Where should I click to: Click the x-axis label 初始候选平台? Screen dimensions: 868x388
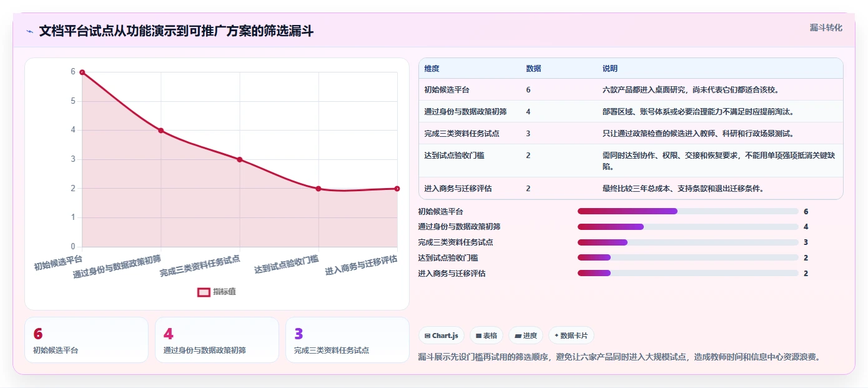pyautogui.click(x=58, y=262)
